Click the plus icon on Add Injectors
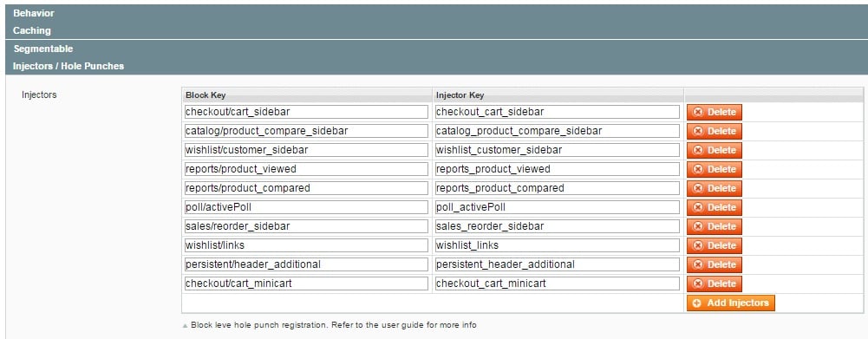Screen dimensions: 868x339 tap(696, 303)
